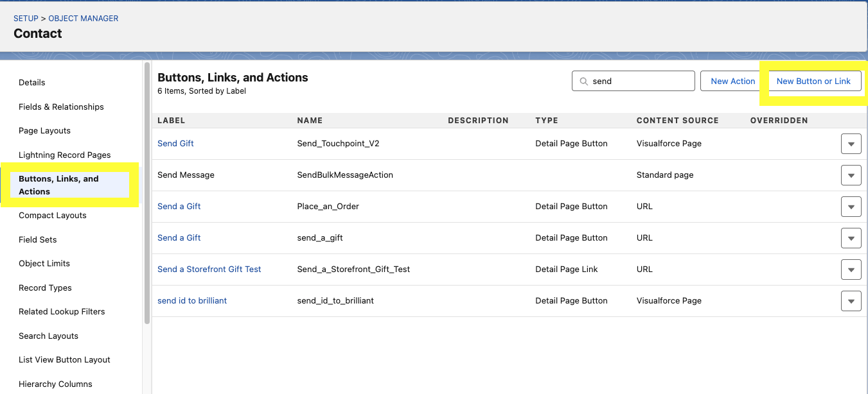Expand the action menu for Send Message row
This screenshot has height=394, width=868.
point(851,176)
